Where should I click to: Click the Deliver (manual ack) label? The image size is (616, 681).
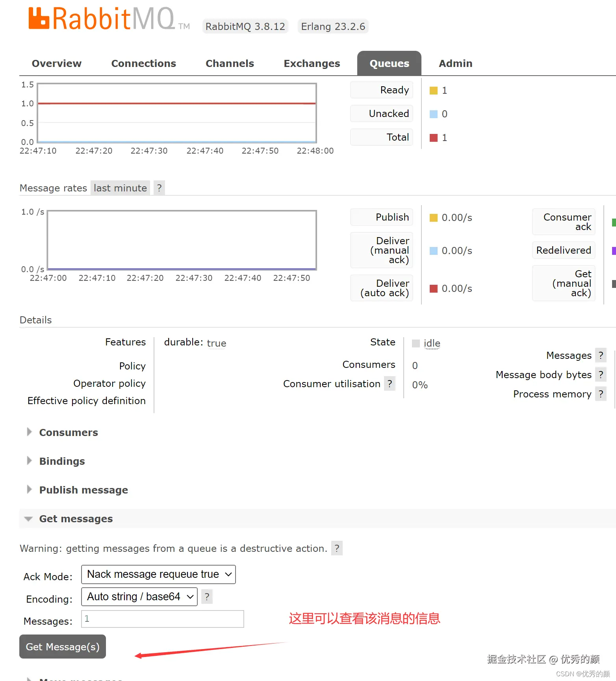click(x=382, y=250)
